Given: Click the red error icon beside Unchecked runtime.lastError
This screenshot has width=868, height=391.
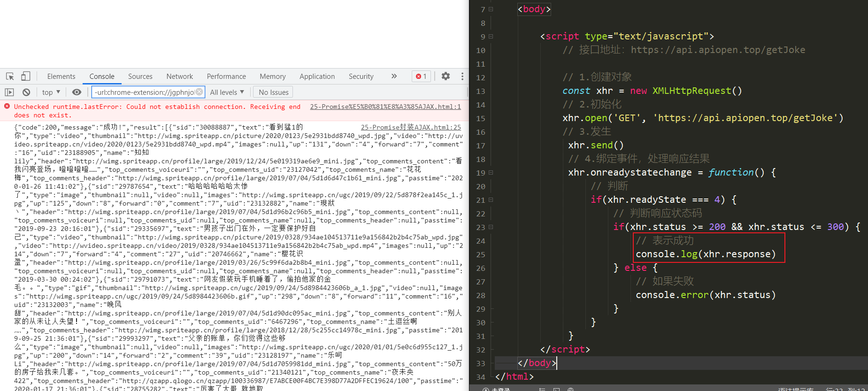Looking at the screenshot, I should point(7,107).
